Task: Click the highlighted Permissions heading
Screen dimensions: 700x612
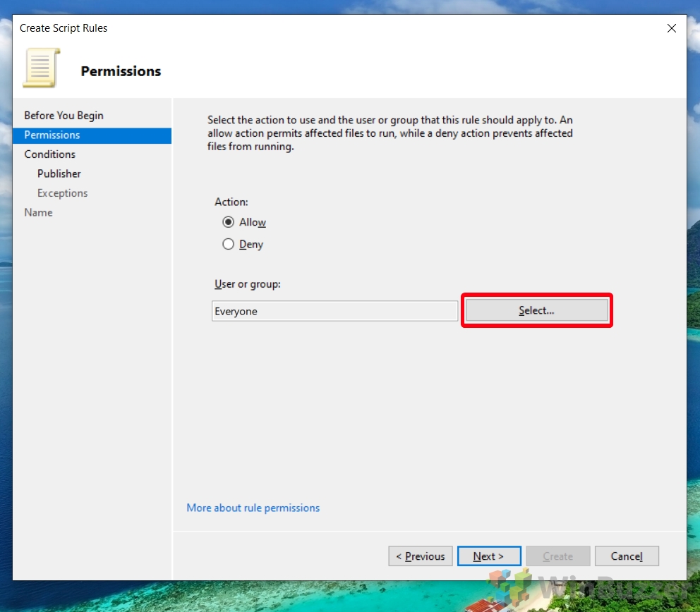Action: [121, 71]
